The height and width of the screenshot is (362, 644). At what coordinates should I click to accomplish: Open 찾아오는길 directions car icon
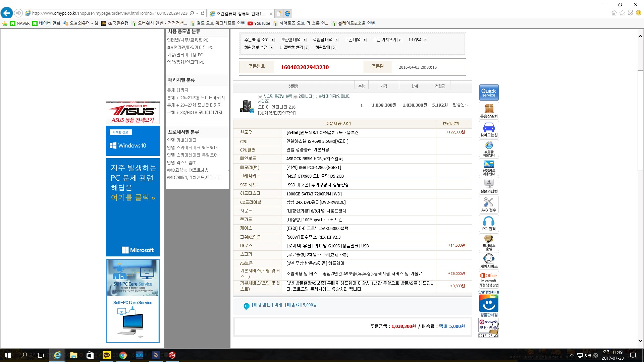click(489, 130)
